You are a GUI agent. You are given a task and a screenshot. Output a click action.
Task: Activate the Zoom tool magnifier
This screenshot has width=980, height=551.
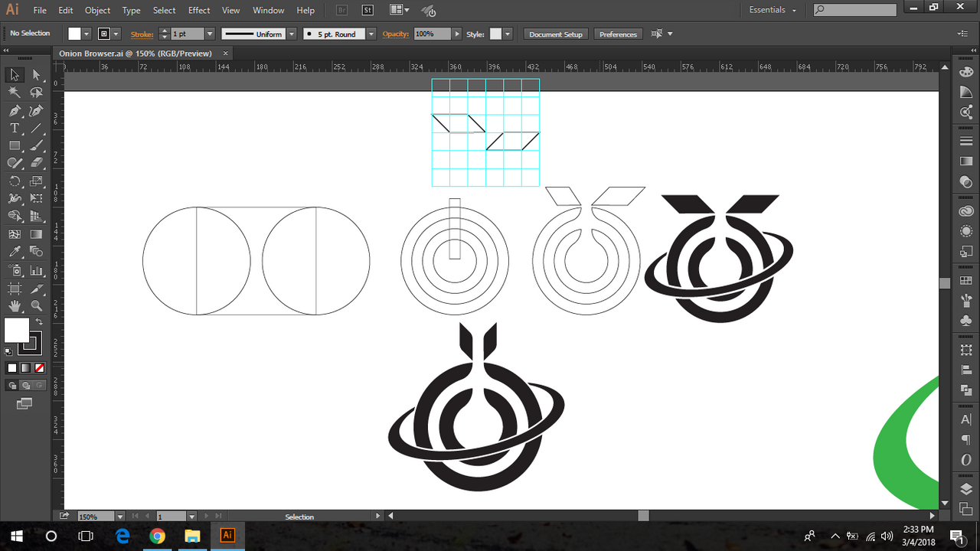pos(36,306)
